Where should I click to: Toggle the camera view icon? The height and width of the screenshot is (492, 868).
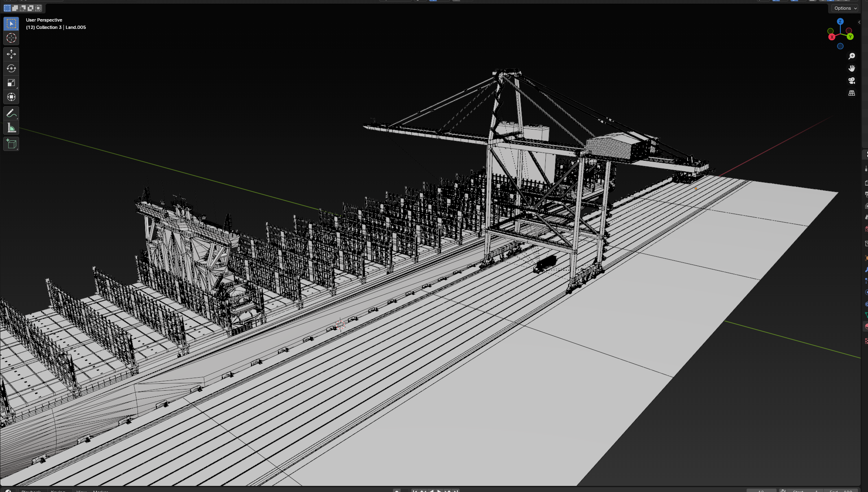851,81
